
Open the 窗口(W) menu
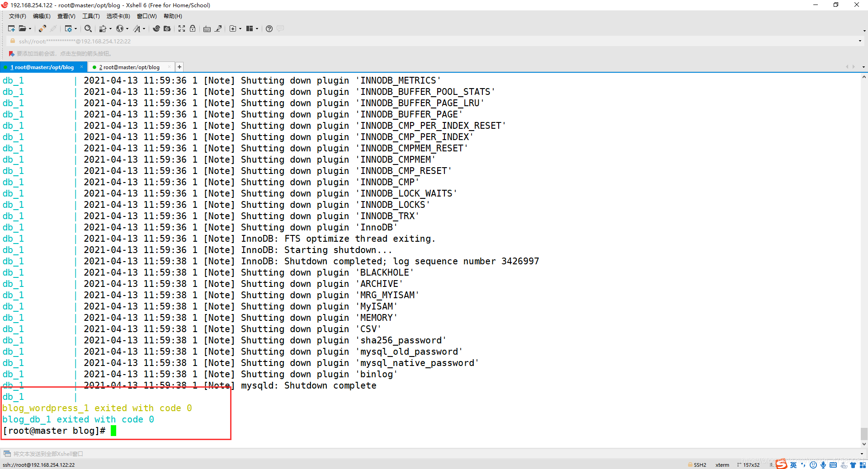tap(147, 16)
